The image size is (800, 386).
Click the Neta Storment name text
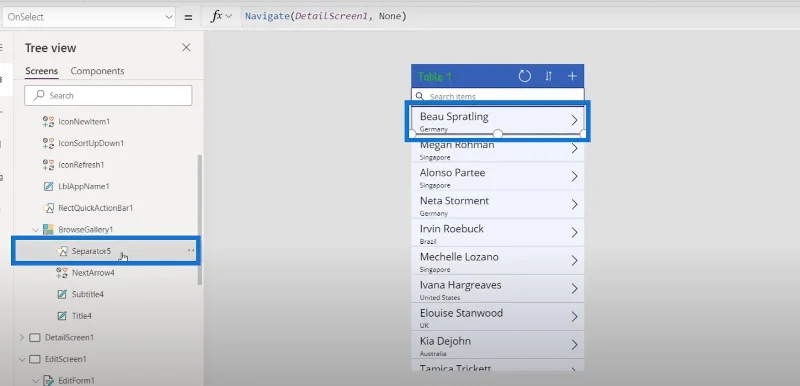pos(455,201)
